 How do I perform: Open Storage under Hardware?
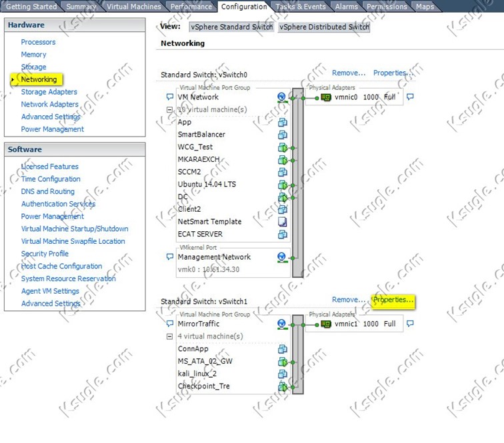tap(33, 67)
